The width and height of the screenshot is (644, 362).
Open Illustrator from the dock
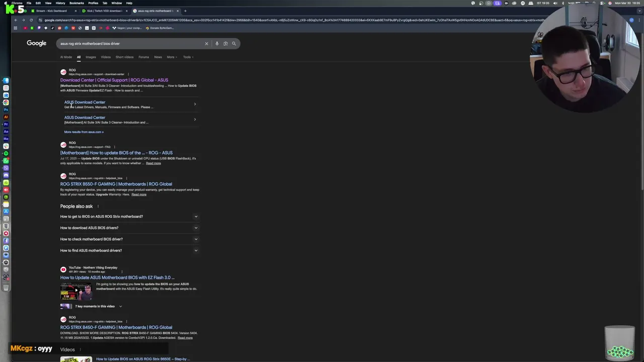[6, 117]
